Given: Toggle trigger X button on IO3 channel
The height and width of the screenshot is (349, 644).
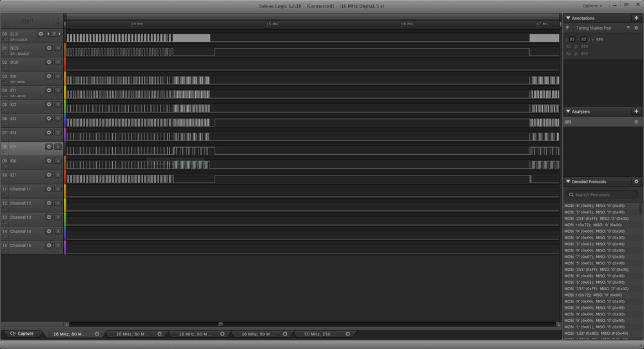Looking at the screenshot, I should point(58,119).
